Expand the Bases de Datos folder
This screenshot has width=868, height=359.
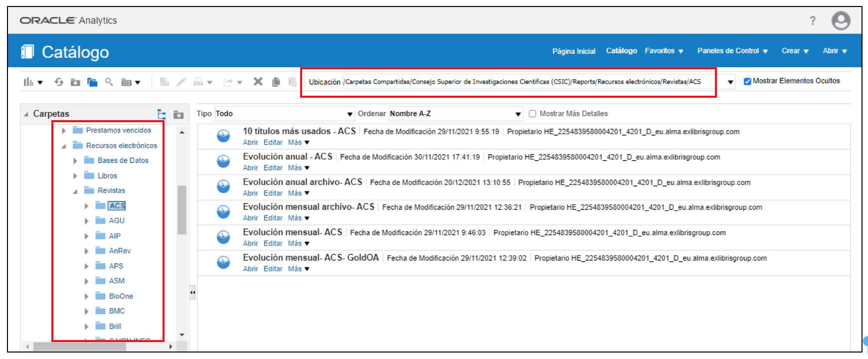click(x=75, y=161)
